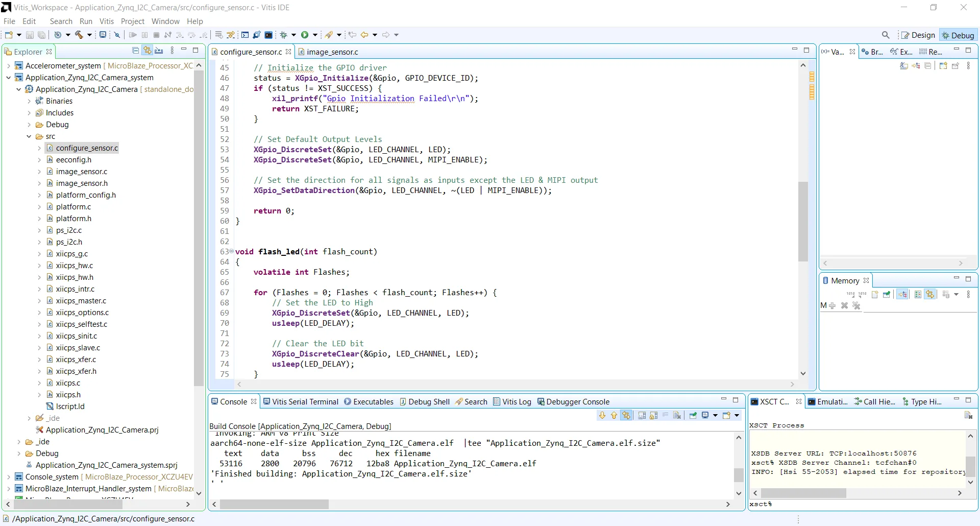The width and height of the screenshot is (980, 526).
Task: Click the Build hammer toolbar icon
Action: click(79, 35)
